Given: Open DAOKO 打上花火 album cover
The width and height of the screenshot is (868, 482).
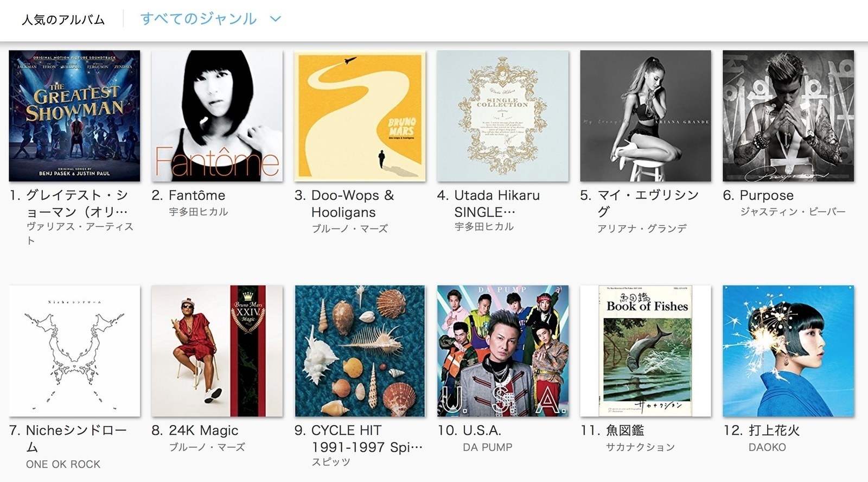Looking at the screenshot, I should pos(788,351).
